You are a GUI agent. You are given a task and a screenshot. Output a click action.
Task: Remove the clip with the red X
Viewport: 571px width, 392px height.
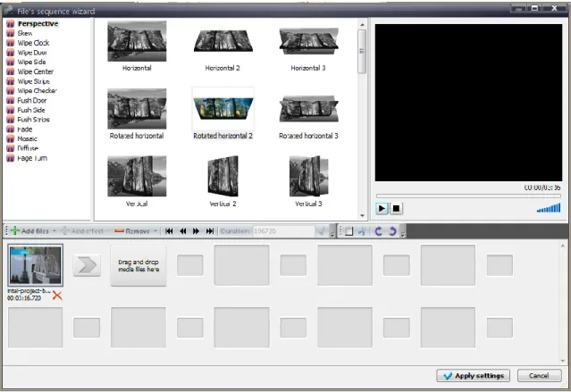pos(57,296)
